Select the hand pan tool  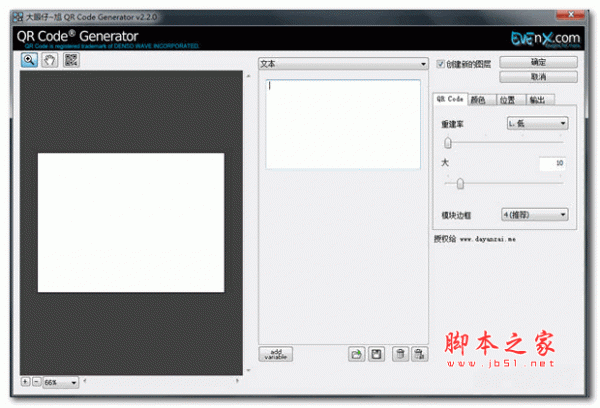[50, 60]
